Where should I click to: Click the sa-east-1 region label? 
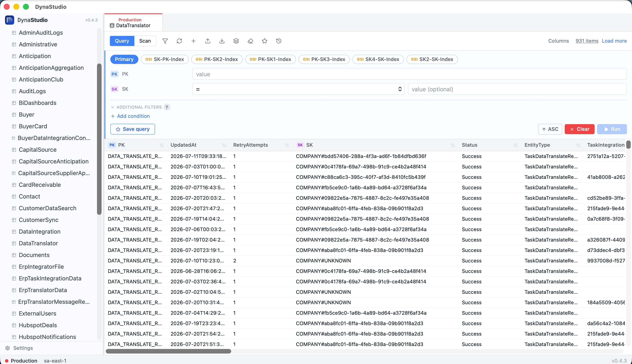[x=55, y=360]
